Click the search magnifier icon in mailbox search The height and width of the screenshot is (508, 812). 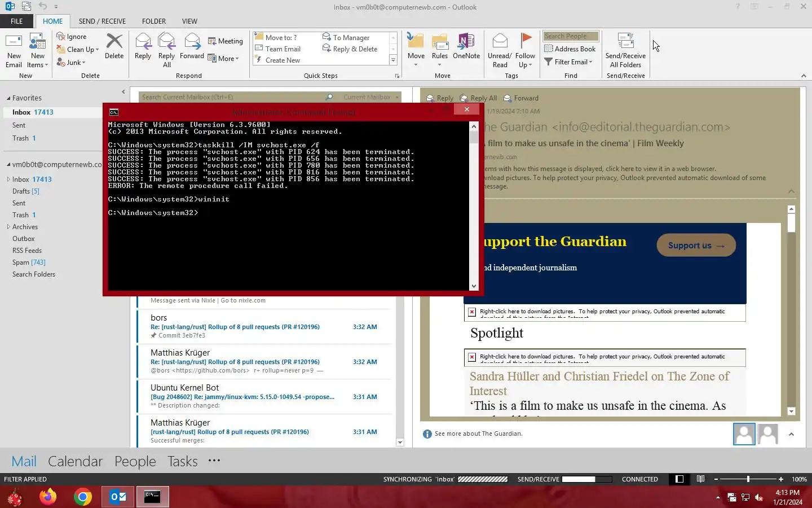coord(329,97)
